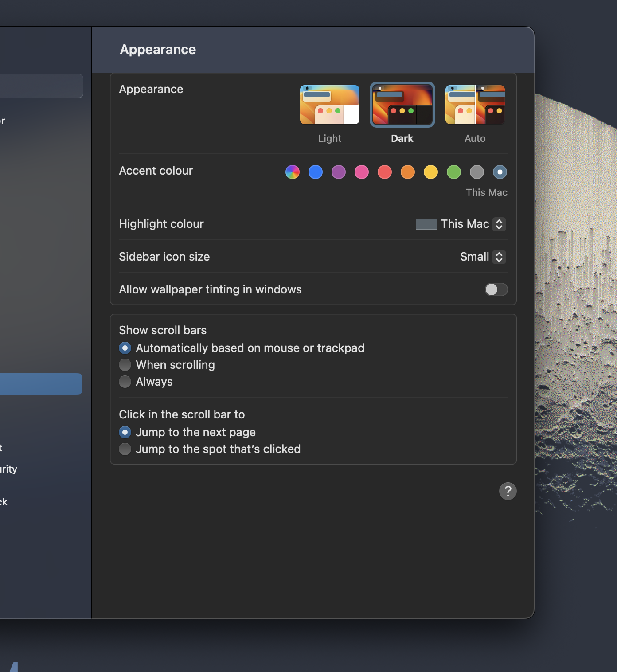
Task: Select Jump to the spot that's clicked
Action: [125, 449]
